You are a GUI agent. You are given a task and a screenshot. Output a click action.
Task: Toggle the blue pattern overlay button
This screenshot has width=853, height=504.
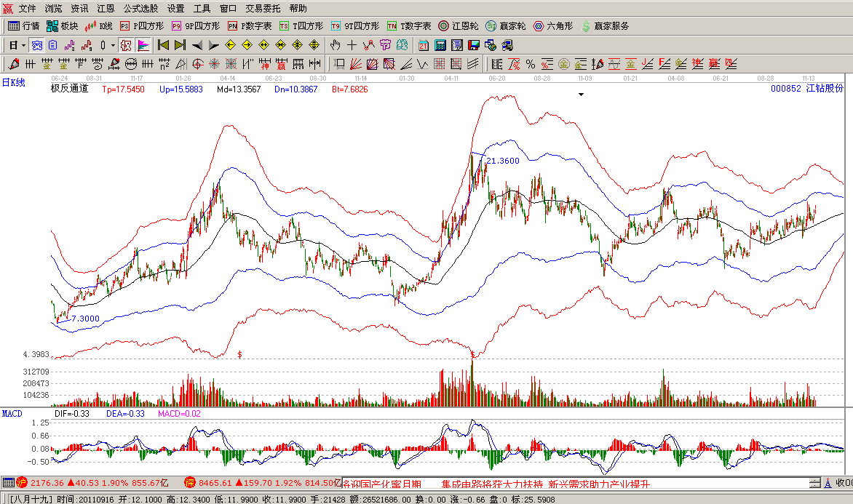click(36, 45)
